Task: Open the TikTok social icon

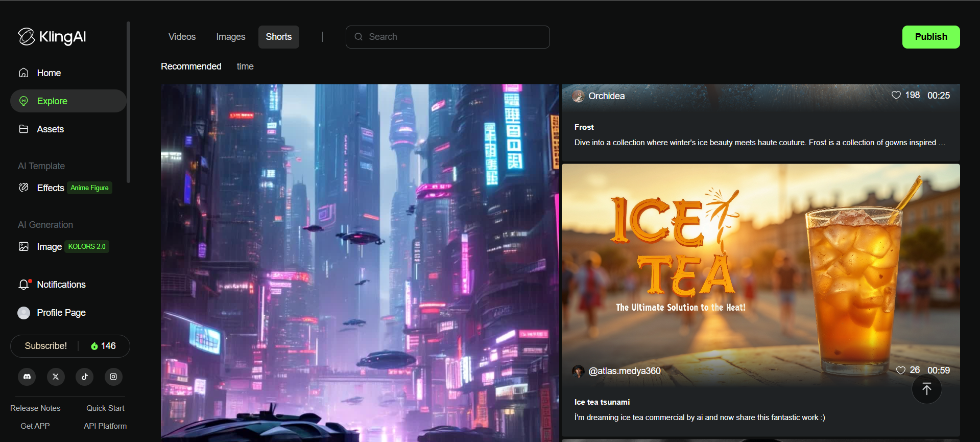Action: click(x=85, y=377)
